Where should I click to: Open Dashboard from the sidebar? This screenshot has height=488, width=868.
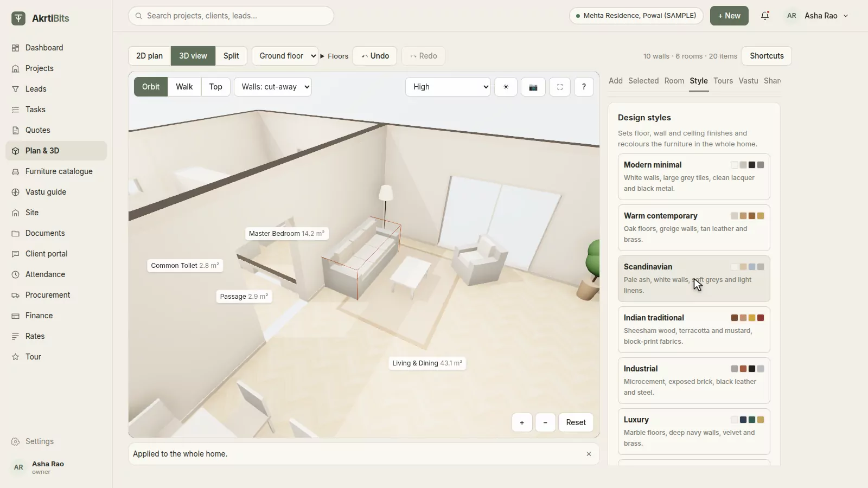click(56, 48)
